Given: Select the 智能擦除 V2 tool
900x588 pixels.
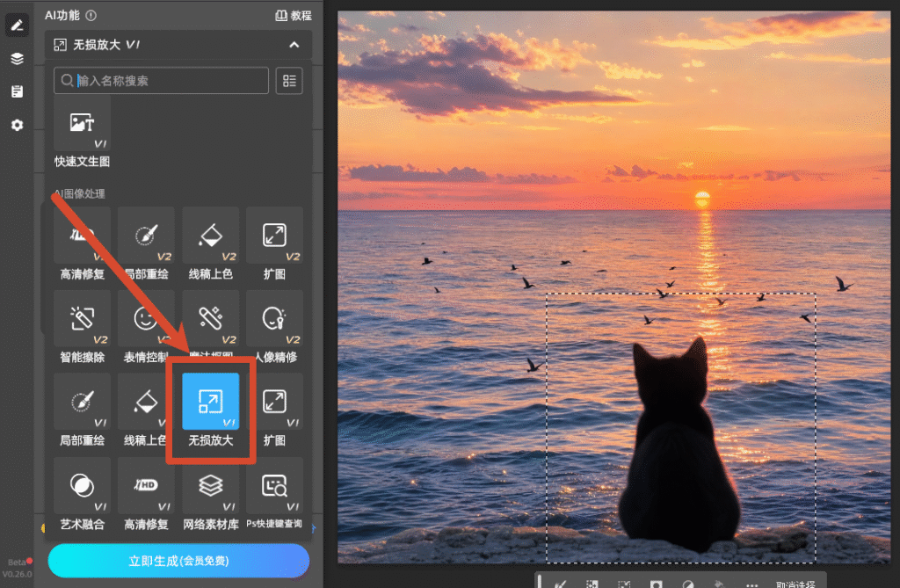Looking at the screenshot, I should pyautogui.click(x=82, y=327).
